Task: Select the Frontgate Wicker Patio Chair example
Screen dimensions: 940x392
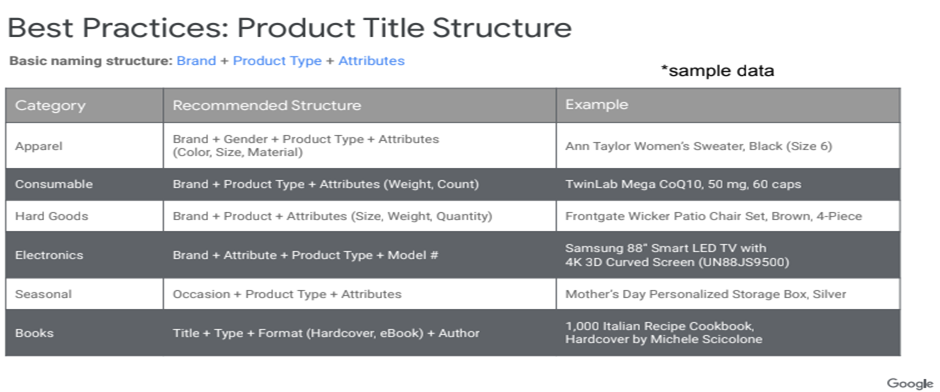Action: coord(713,216)
